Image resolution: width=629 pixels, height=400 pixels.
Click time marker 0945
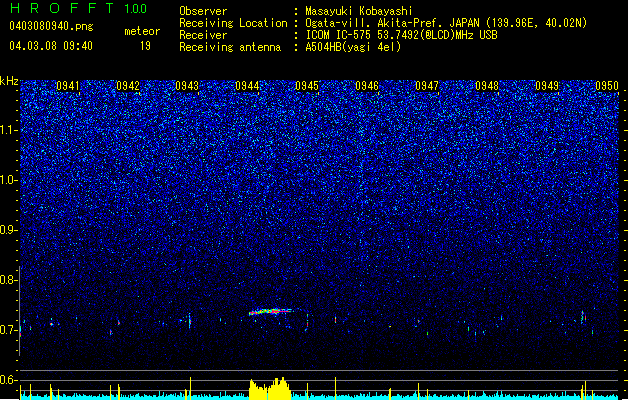[307, 86]
